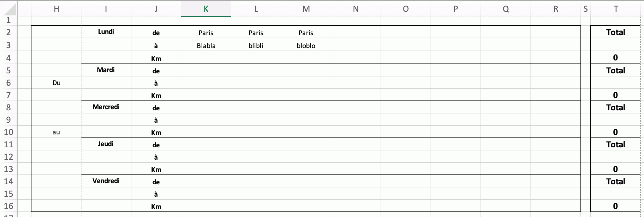
Task: Click the cell containing Blabla
Action: pos(206,46)
